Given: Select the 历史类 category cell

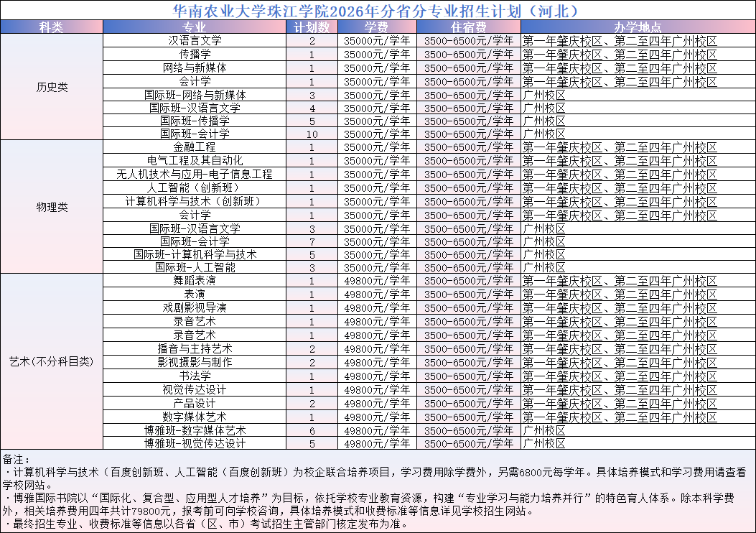Looking at the screenshot, I should click(x=52, y=87).
